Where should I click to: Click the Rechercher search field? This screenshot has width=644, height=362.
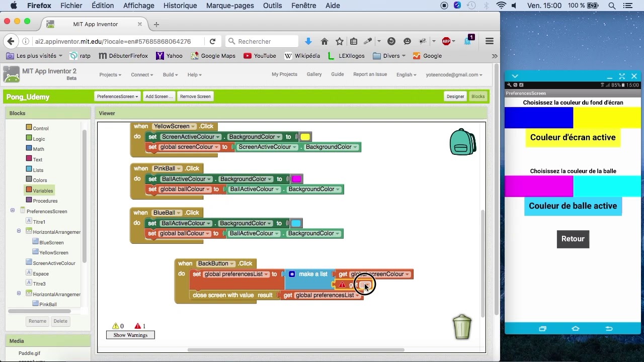point(261,41)
